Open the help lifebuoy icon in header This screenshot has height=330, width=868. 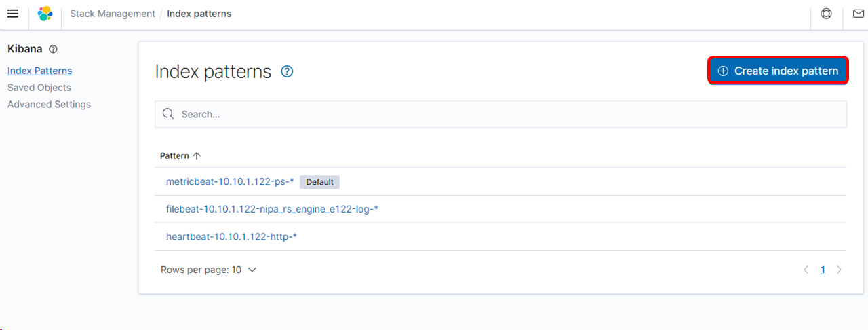click(x=826, y=14)
